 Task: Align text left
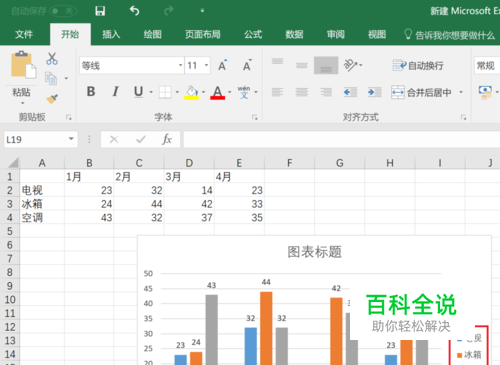coord(277,92)
